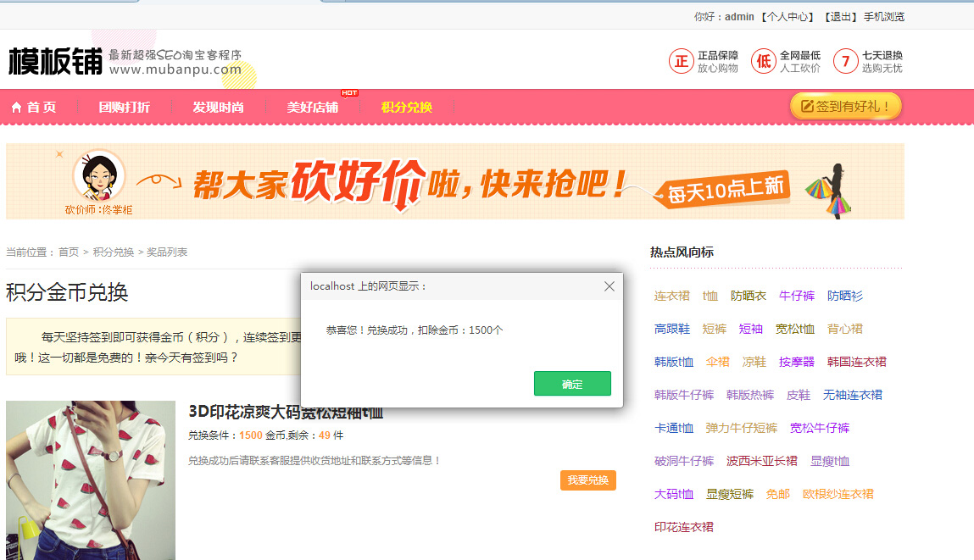Click the 砍好价 promotional banner
974x560 pixels.
(x=454, y=181)
